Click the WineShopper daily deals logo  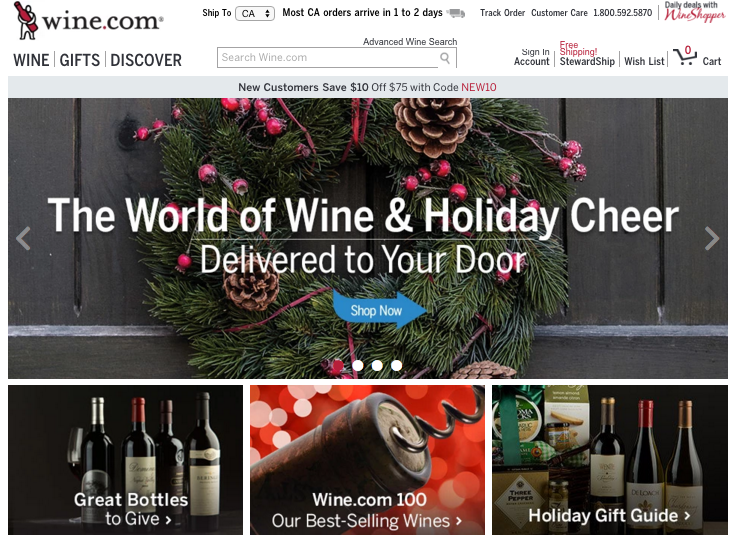[694, 12]
